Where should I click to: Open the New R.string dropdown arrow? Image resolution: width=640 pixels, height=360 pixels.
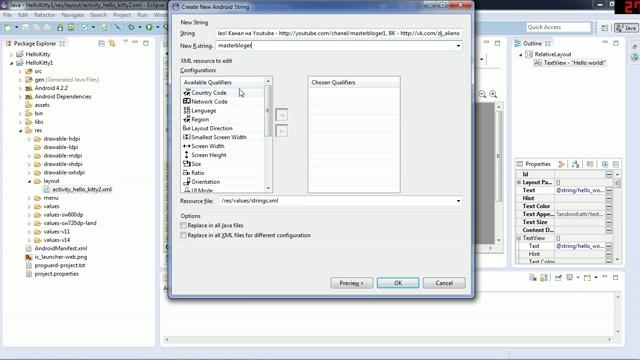[458, 46]
